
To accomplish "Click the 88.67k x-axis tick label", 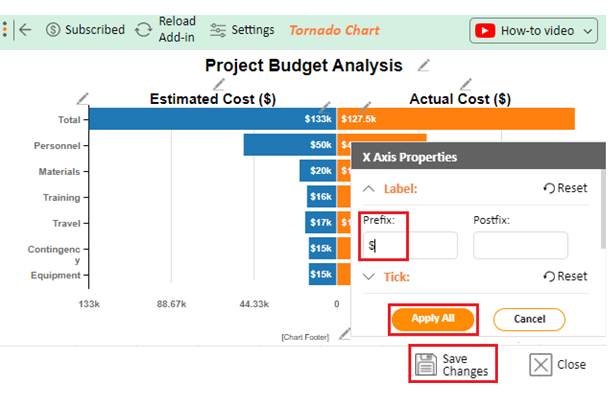I will [x=171, y=304].
